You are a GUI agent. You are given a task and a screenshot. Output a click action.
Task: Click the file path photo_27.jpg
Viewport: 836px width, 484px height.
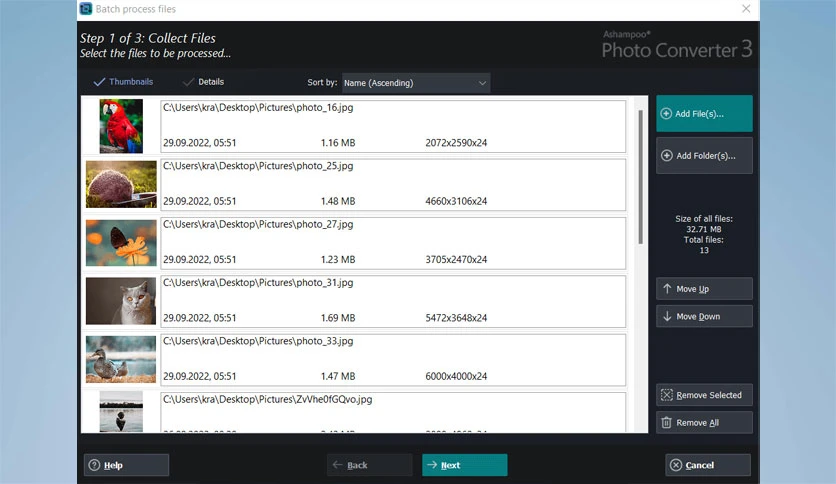[x=258, y=224]
